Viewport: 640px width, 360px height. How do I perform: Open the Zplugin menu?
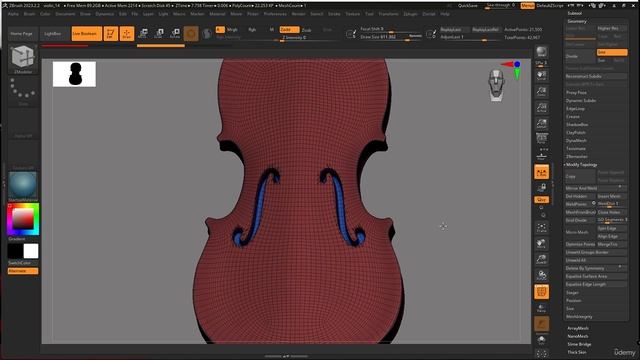(x=410, y=14)
